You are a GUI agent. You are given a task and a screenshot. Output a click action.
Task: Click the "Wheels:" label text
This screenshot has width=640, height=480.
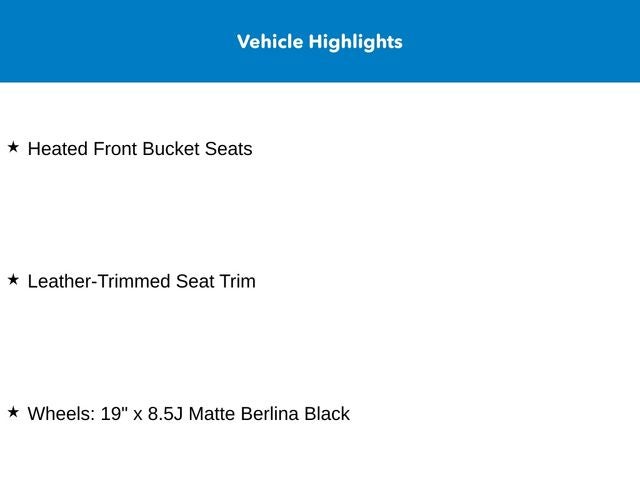click(x=61, y=414)
